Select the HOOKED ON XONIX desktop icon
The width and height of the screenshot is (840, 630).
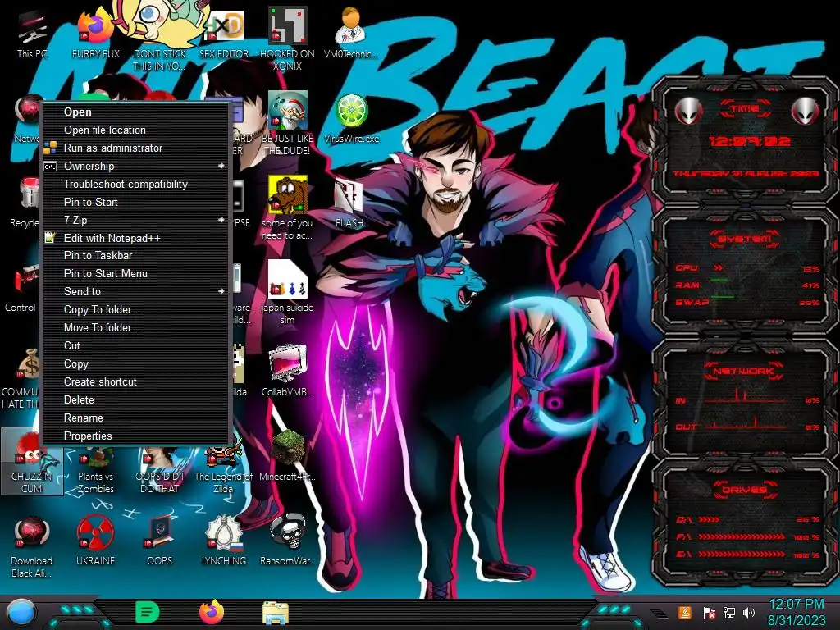click(x=287, y=39)
